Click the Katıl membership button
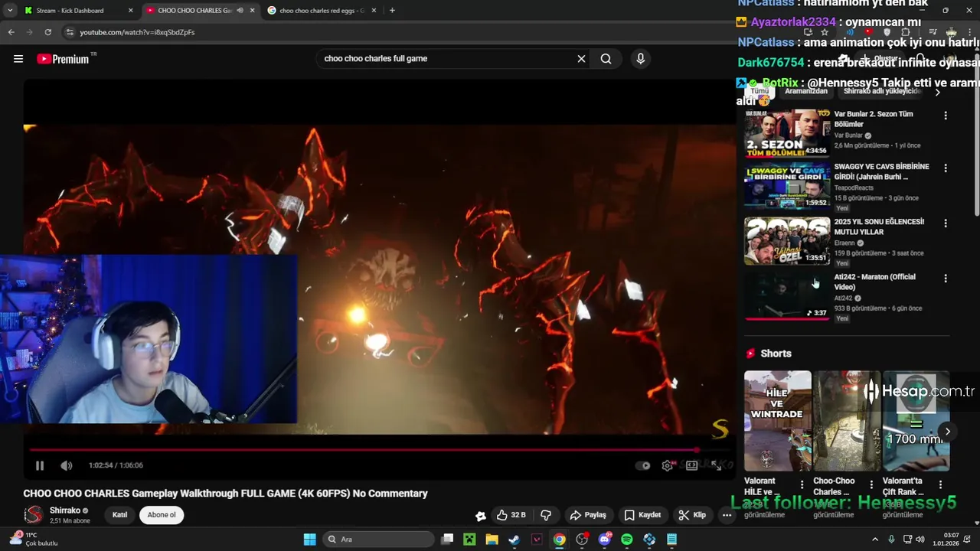The image size is (980, 551). (120, 515)
